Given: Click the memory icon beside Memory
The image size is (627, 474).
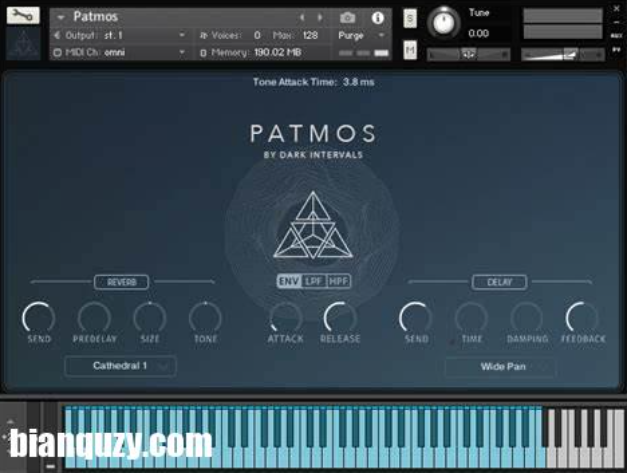Looking at the screenshot, I should click(203, 53).
